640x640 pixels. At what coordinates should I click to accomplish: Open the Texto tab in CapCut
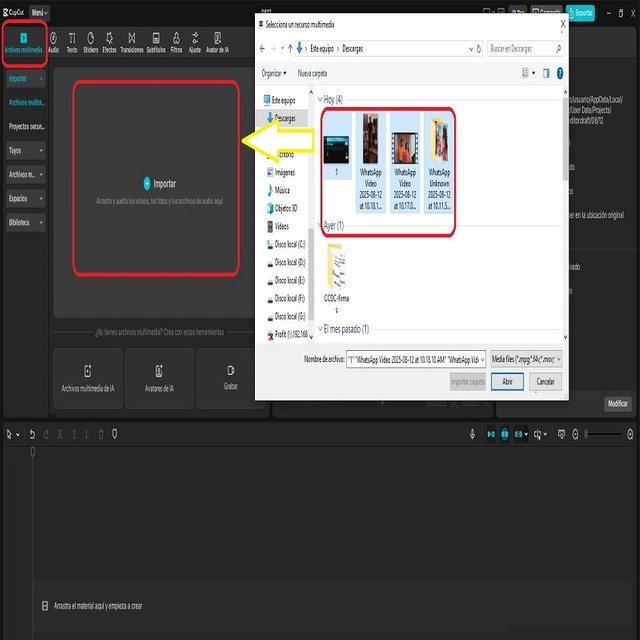[x=72, y=44]
